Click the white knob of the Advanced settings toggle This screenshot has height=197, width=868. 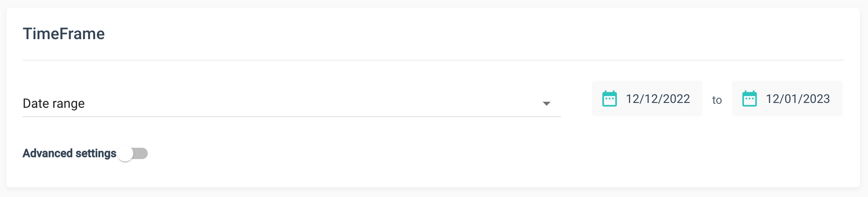(x=126, y=153)
